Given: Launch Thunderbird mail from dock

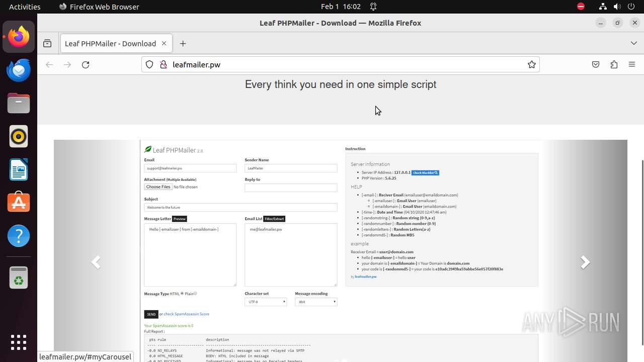Looking at the screenshot, I should tap(19, 70).
